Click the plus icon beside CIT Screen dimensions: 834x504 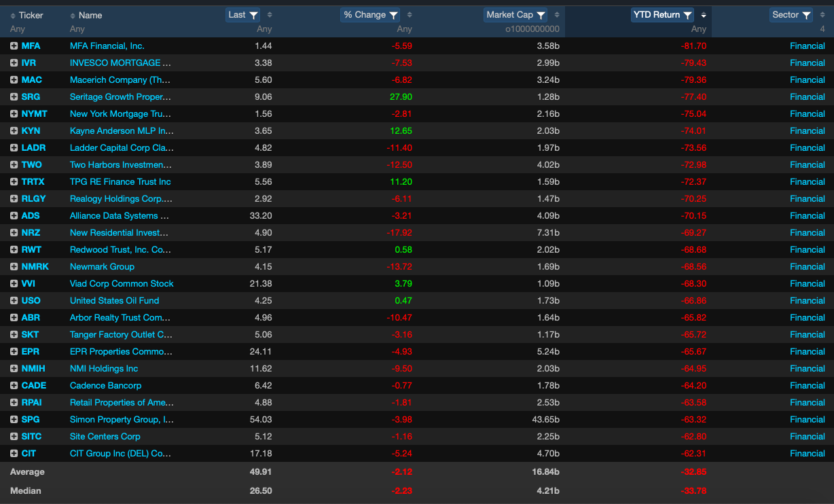14,453
